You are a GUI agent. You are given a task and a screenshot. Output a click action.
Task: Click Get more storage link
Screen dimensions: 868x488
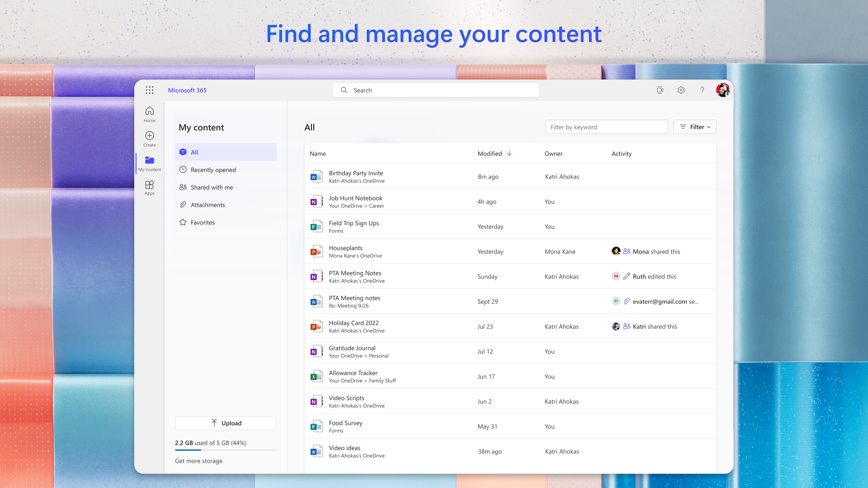point(198,461)
